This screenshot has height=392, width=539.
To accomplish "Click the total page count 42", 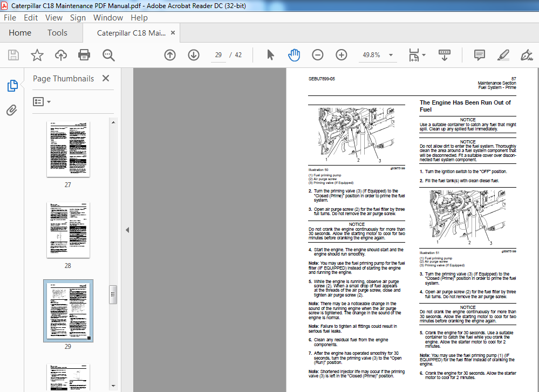I will pos(238,55).
